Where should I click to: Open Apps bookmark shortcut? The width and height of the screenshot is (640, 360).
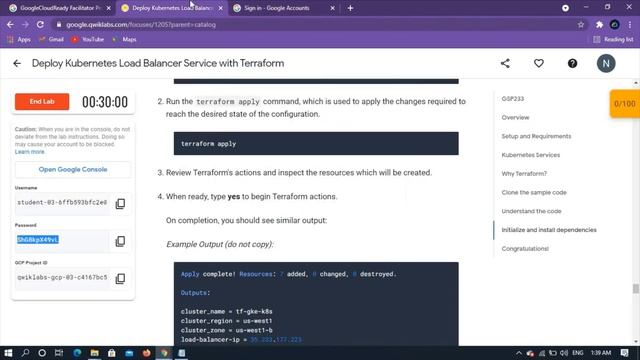[x=19, y=39]
